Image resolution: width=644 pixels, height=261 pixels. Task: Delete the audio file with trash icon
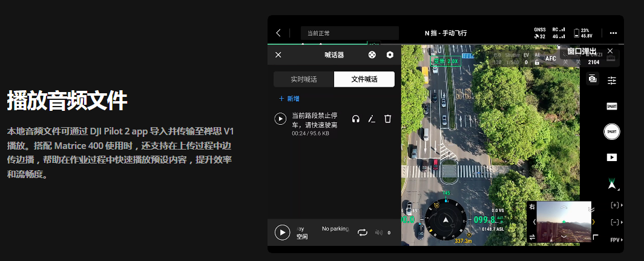pyautogui.click(x=388, y=119)
